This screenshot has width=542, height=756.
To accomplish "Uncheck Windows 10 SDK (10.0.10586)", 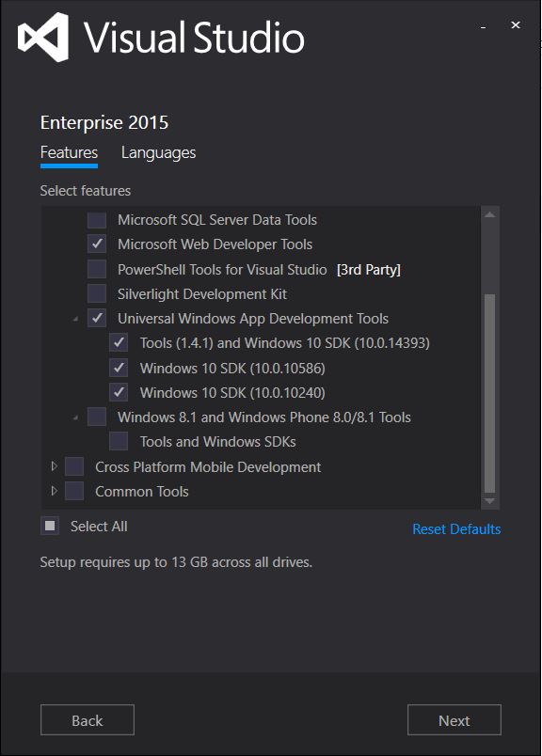I will (119, 368).
